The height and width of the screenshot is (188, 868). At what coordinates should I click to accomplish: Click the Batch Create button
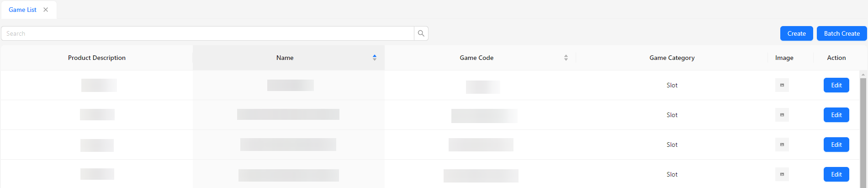pos(842,33)
